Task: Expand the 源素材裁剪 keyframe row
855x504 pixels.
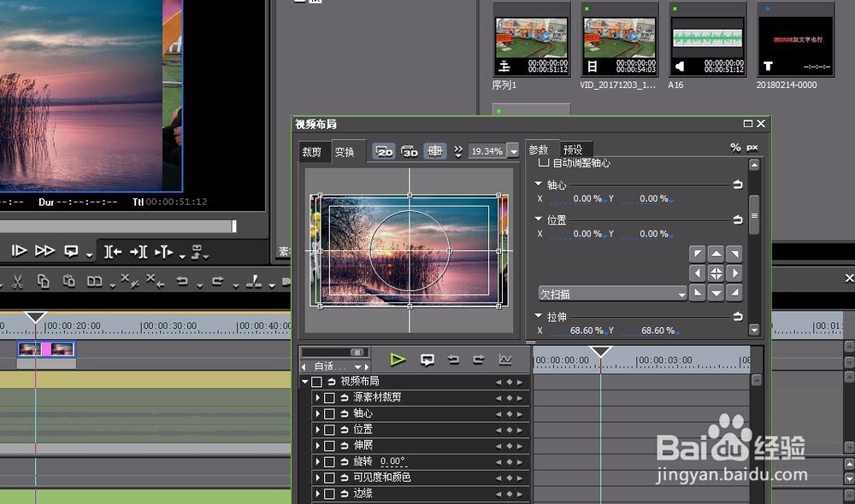Action: click(318, 398)
